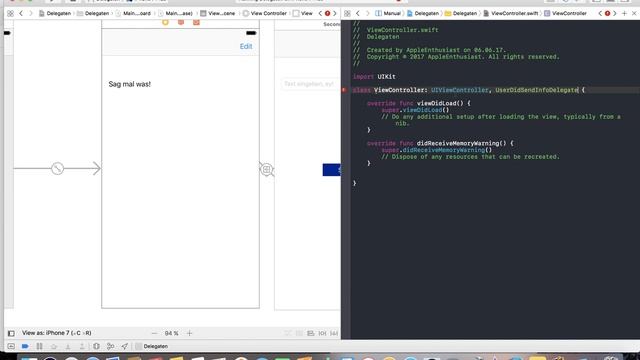Open ViewController.swift breadcrumb
Screen dimensions: 640x360
510,13
